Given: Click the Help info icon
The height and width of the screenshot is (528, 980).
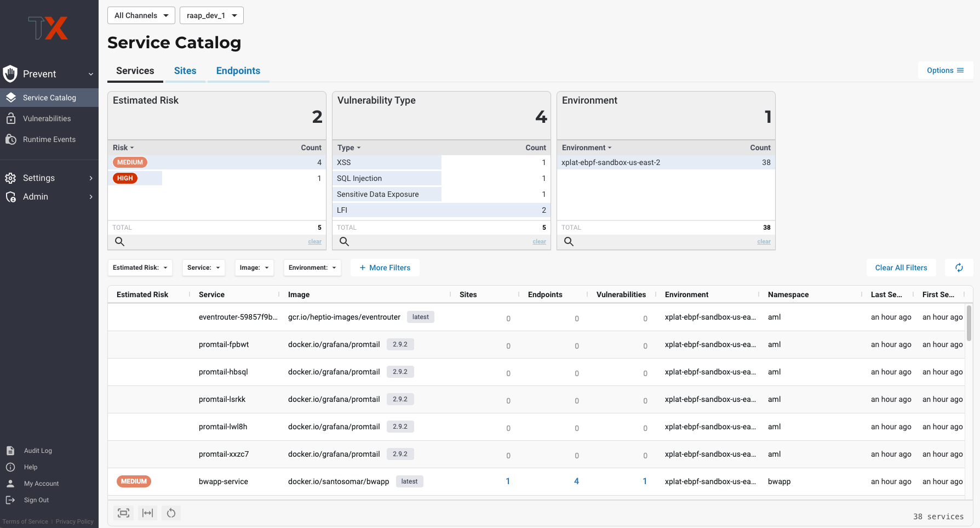Looking at the screenshot, I should pyautogui.click(x=10, y=467).
